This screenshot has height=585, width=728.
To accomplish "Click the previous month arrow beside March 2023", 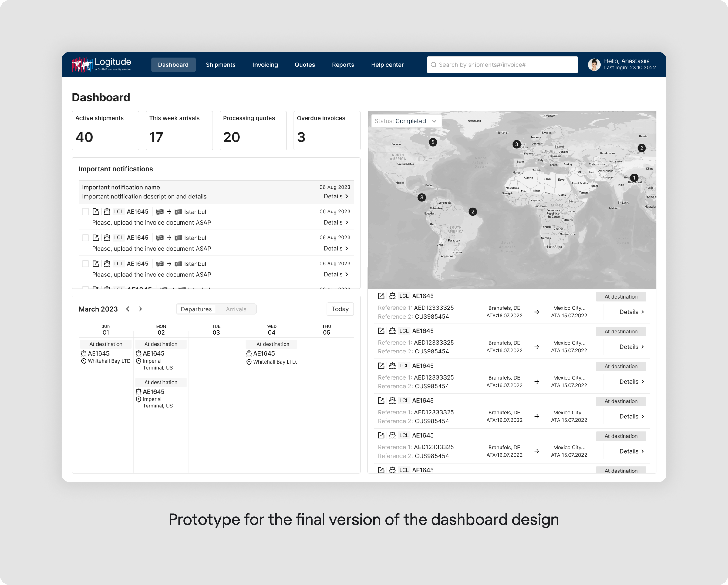I will pos(128,309).
